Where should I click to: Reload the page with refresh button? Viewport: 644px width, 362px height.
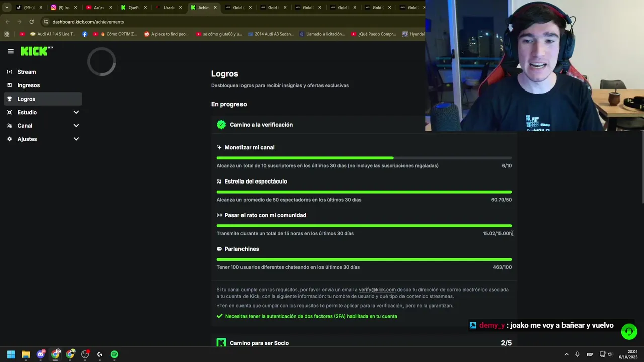click(31, 22)
